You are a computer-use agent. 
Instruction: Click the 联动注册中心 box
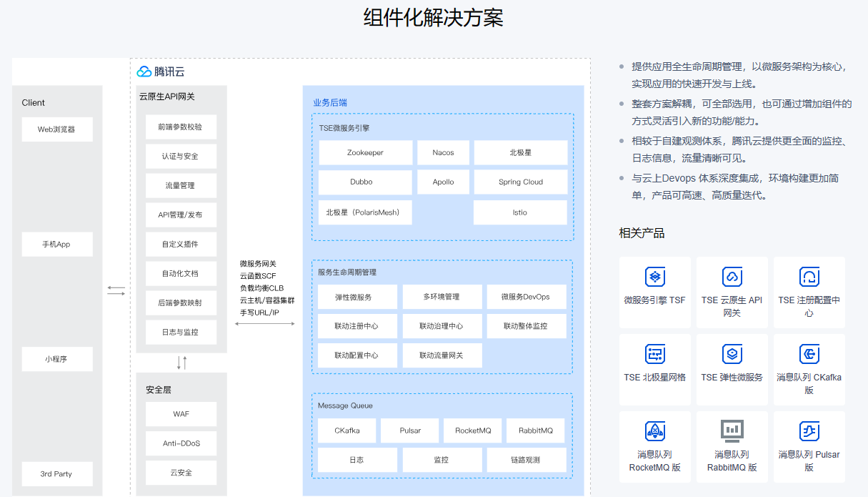[357, 326]
